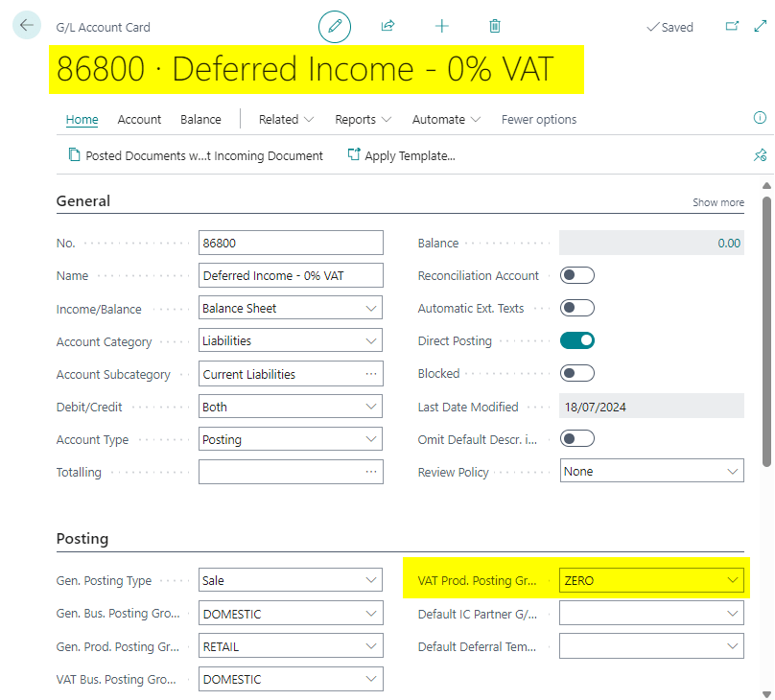Click the back arrow button

pos(26,26)
